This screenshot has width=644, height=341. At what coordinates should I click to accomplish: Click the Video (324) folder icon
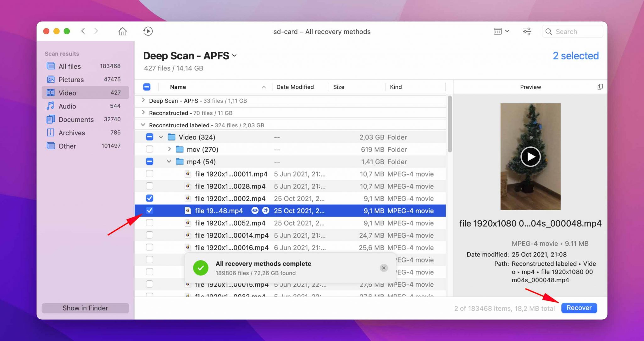pos(171,137)
